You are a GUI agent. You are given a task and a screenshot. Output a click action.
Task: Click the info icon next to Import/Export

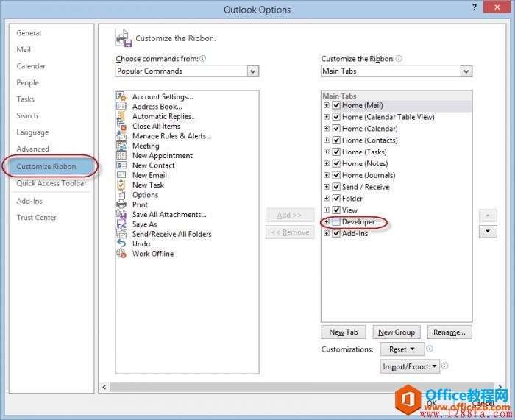pos(444,366)
